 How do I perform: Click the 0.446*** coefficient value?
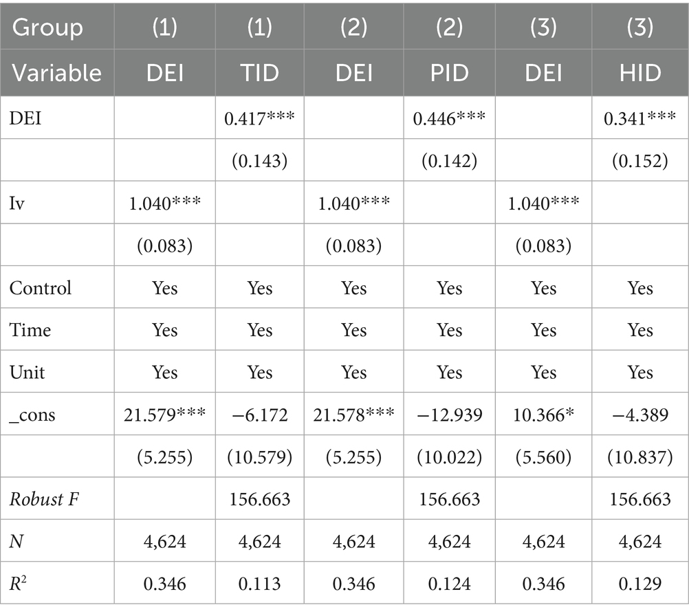click(x=450, y=118)
